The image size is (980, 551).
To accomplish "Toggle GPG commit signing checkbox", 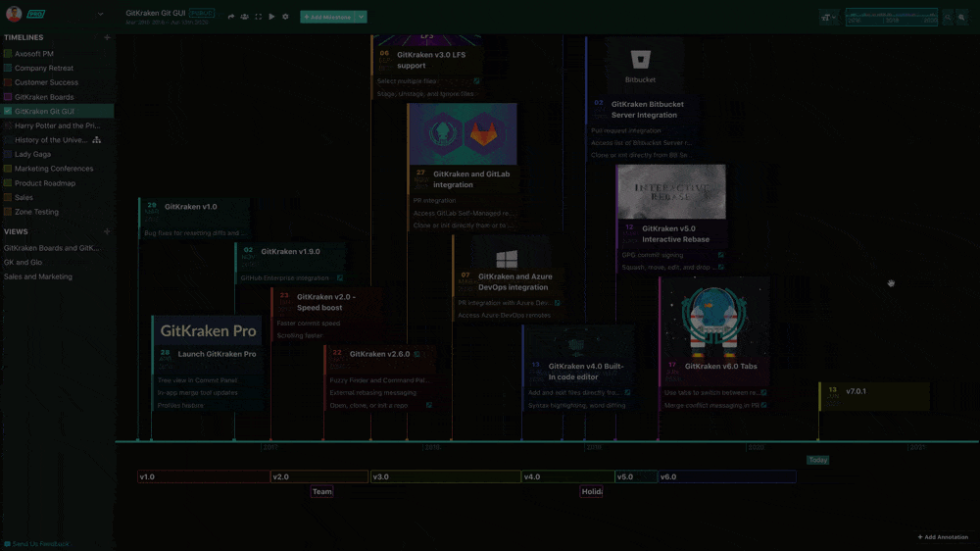I will point(720,255).
